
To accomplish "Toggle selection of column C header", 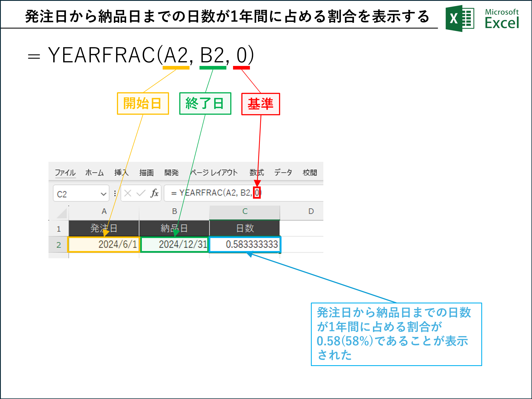I will point(245,211).
